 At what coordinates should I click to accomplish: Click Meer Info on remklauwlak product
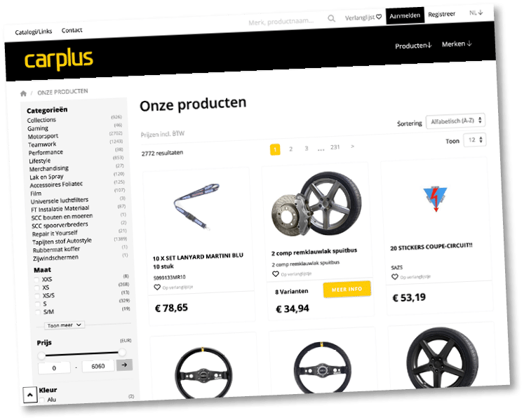pyautogui.click(x=347, y=289)
